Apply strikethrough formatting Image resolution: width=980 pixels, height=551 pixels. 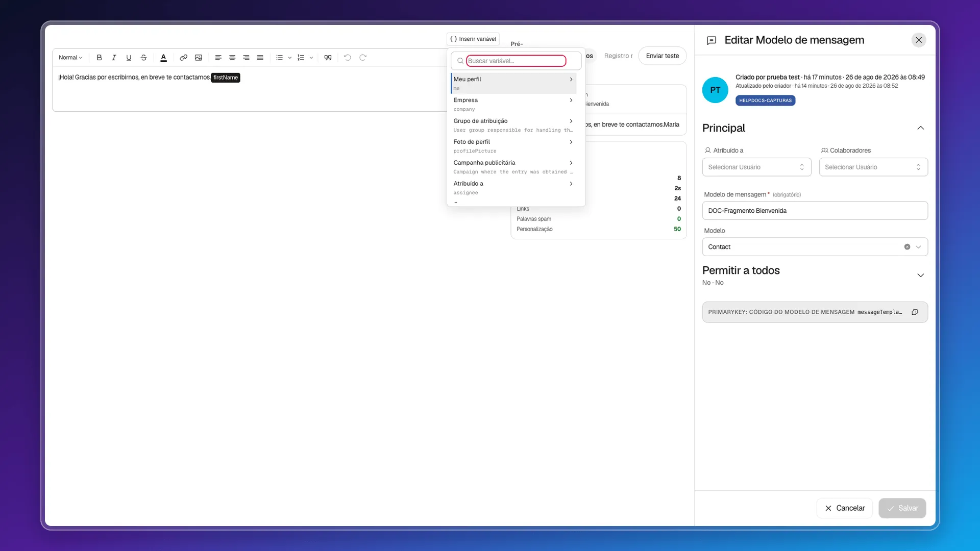[x=143, y=58]
